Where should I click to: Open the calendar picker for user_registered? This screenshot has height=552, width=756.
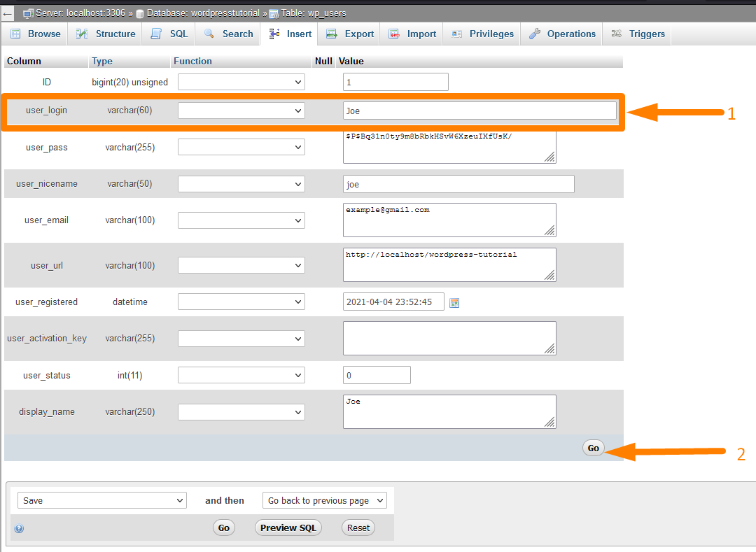click(x=454, y=302)
